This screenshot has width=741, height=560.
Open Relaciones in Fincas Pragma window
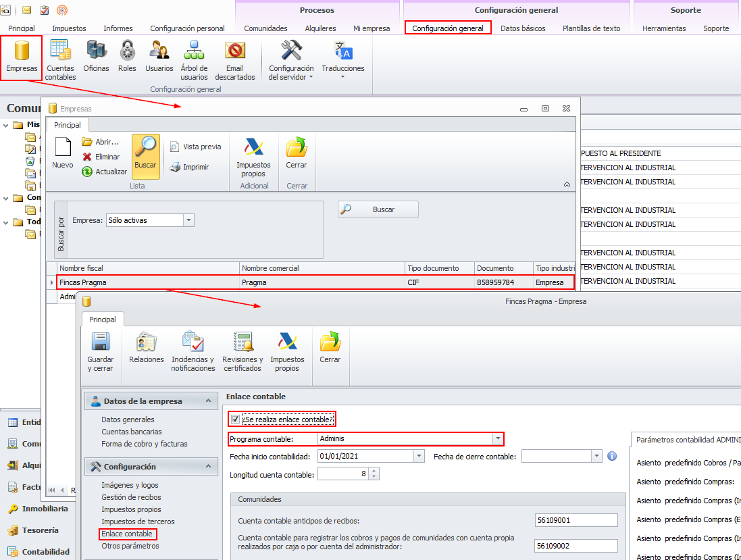(x=147, y=347)
